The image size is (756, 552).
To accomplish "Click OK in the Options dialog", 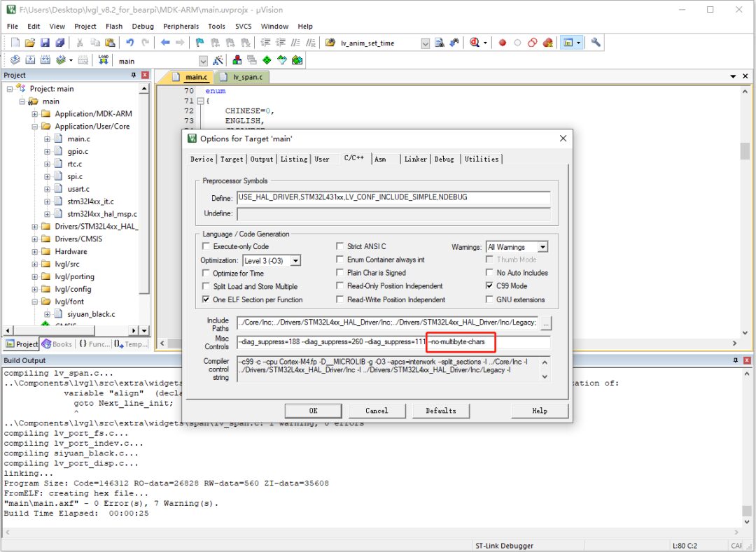I will pyautogui.click(x=314, y=411).
